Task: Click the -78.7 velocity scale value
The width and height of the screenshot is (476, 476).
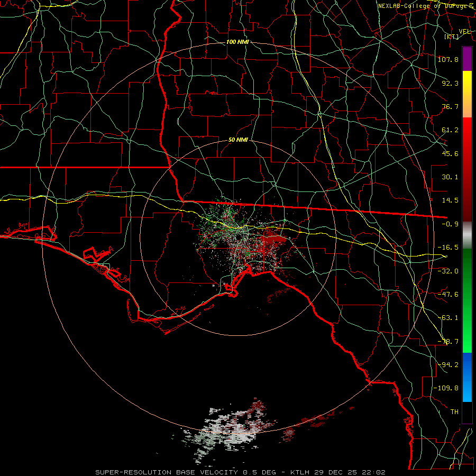Action: pyautogui.click(x=448, y=342)
